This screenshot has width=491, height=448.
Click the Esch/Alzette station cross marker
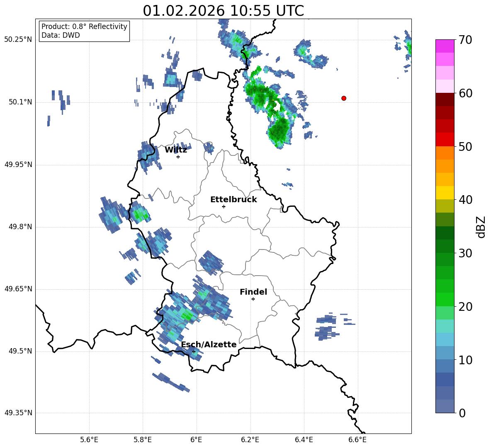tap(194, 351)
